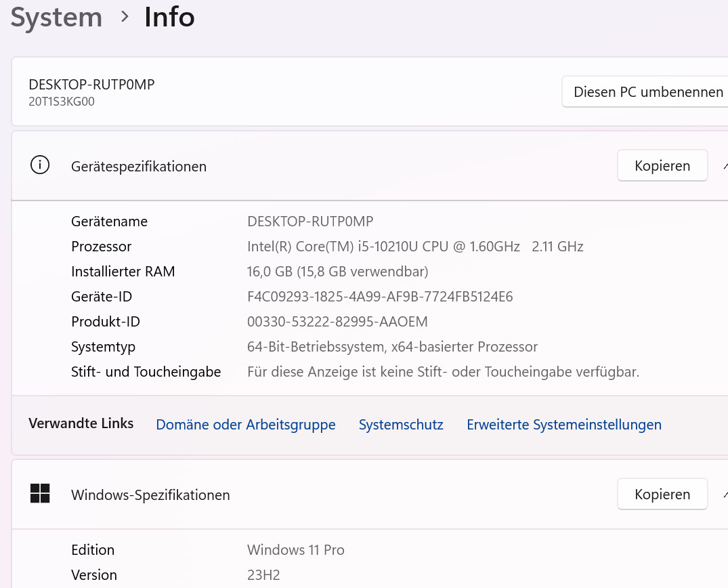Screen dimensions: 728x588
Task: Select device ID F4C09293-1825-4A99-AF9B-7724FB5124E6
Action: pos(380,297)
